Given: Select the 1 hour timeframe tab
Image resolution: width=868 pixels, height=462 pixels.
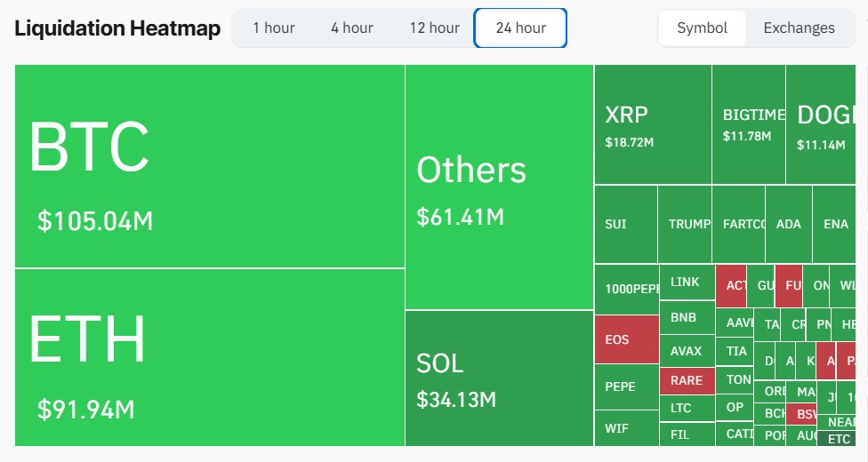Looking at the screenshot, I should [x=273, y=28].
